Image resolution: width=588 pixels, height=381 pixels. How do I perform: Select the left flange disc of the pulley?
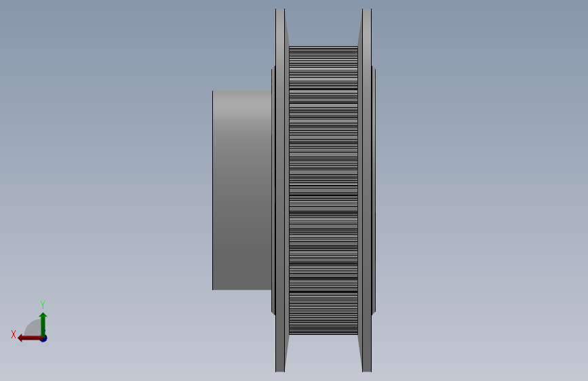click(x=280, y=190)
